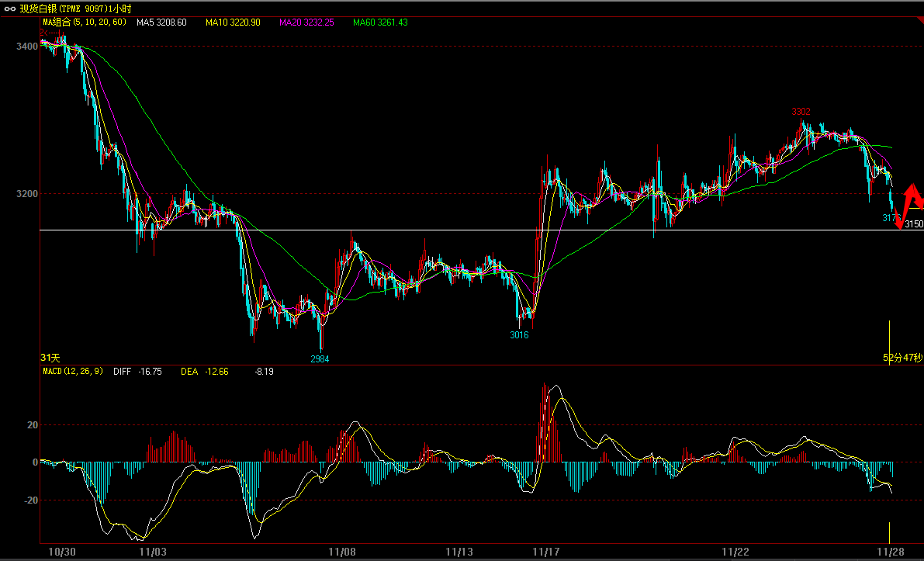
Task: Click the 52分47秒 countdown timer
Action: tap(902, 358)
